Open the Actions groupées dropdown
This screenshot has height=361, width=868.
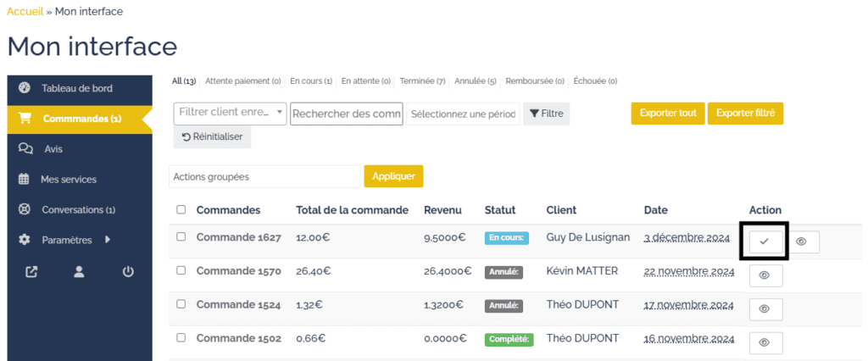[x=264, y=176]
